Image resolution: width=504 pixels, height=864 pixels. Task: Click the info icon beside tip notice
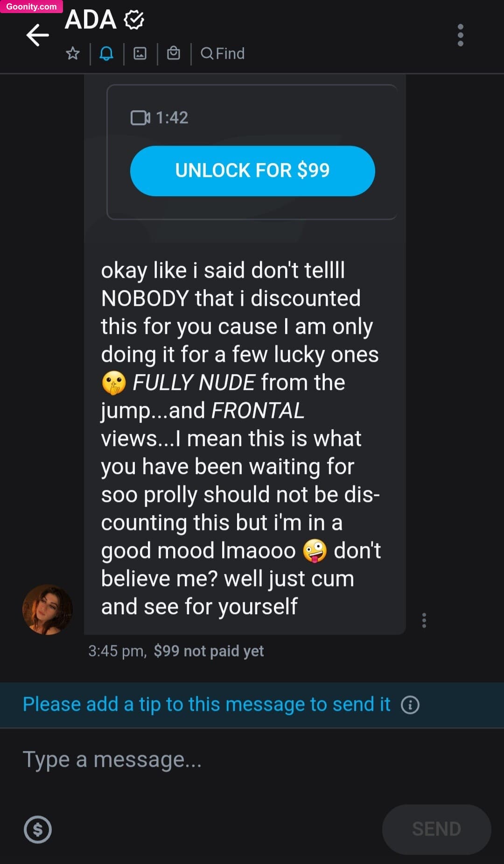[x=410, y=704]
